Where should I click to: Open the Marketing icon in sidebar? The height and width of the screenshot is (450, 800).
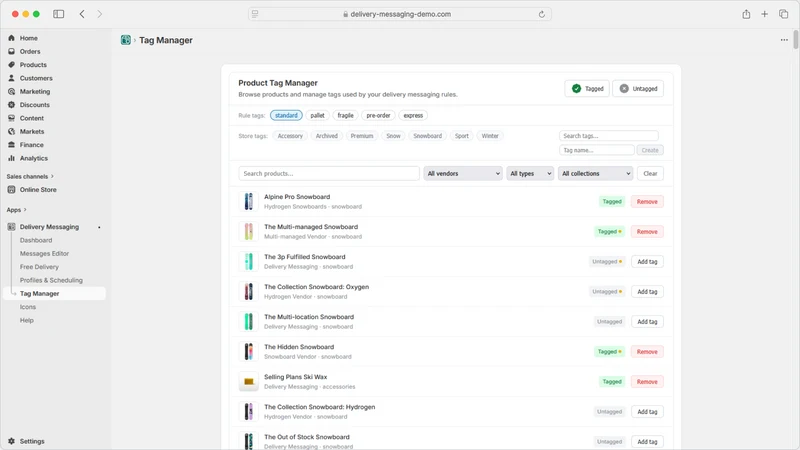(11, 91)
